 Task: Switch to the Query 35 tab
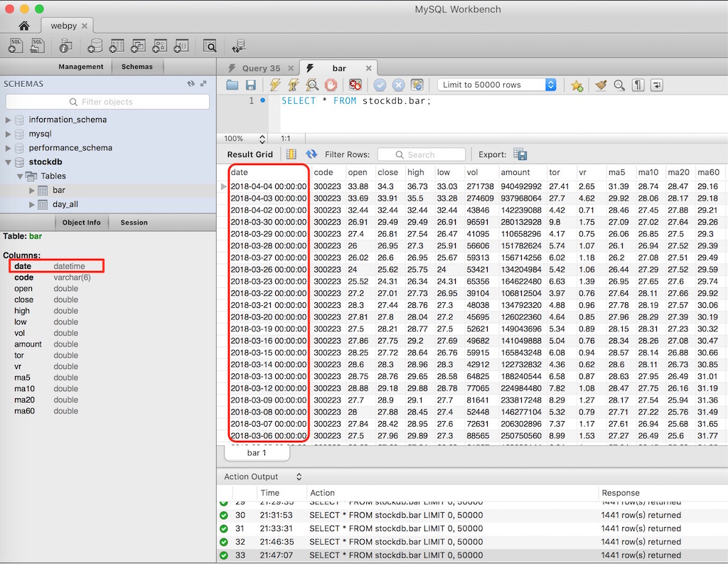click(x=260, y=68)
